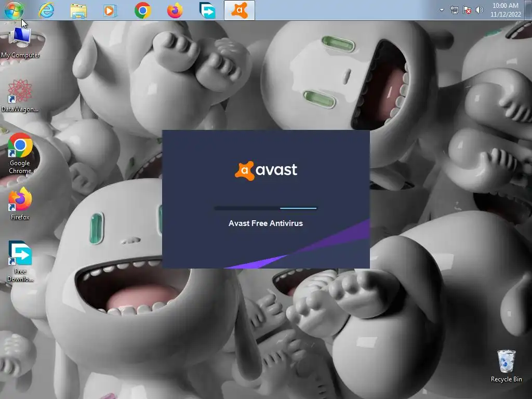This screenshot has width=532, height=399.
Task: Open the network status tray icon
Action: point(454,10)
